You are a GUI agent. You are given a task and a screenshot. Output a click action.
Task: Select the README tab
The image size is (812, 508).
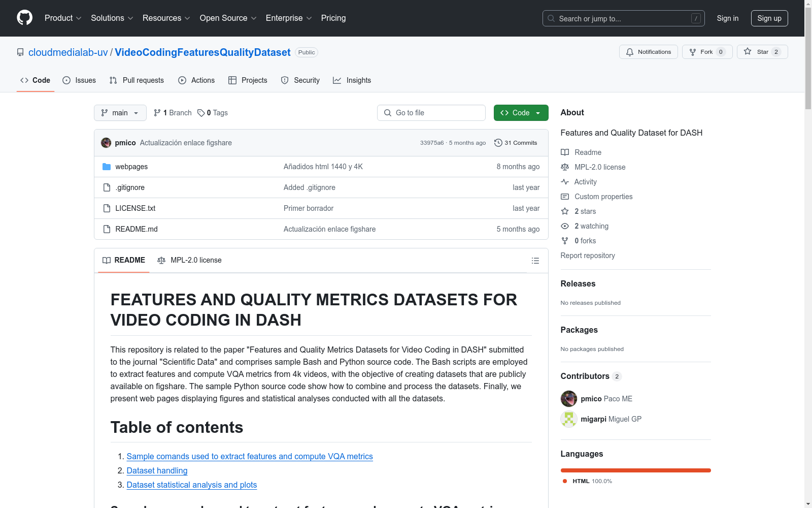(x=124, y=260)
